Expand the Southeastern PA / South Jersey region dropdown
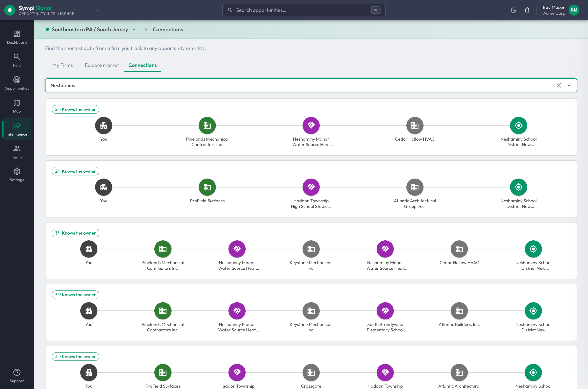The width and height of the screenshot is (588, 389). tap(134, 30)
